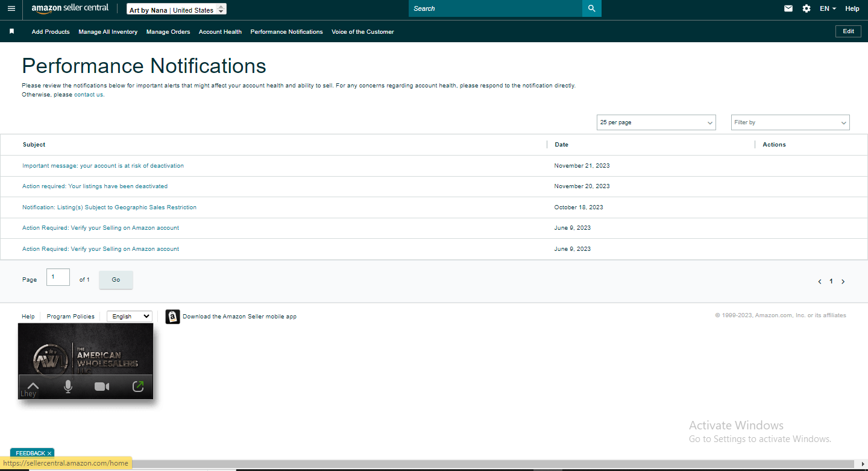Go to the previous page arrow
Screen dimensions: 868x471
point(820,282)
